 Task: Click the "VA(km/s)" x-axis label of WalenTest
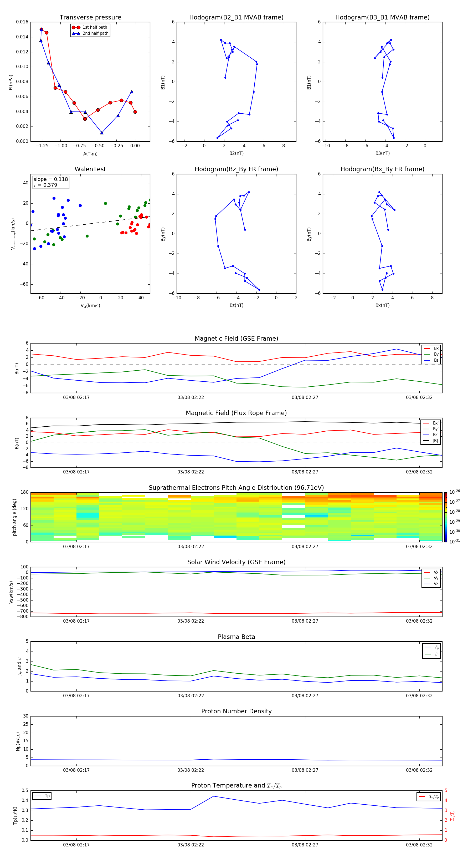[90, 306]
